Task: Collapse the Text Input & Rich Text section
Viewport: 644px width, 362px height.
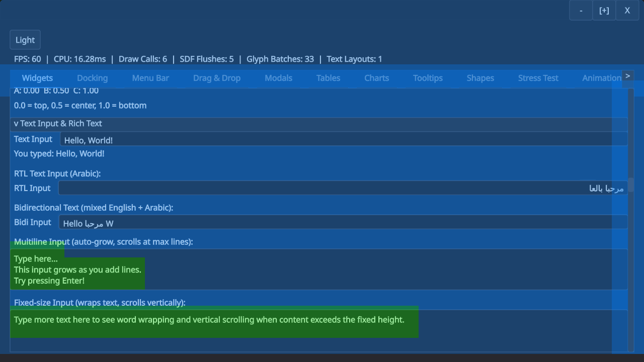Action: tap(57, 123)
